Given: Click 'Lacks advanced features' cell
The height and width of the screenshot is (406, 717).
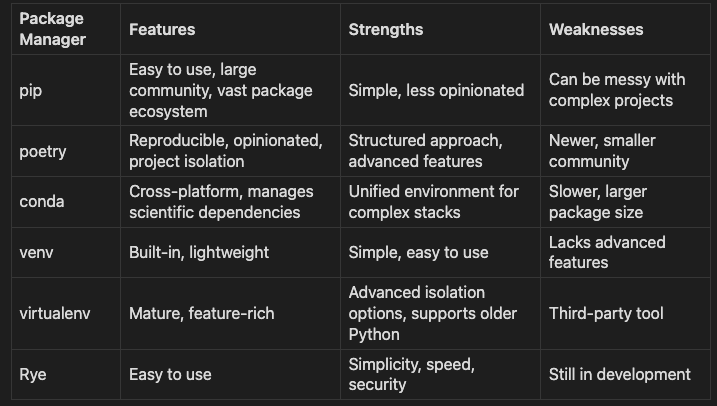Looking at the screenshot, I should (x=626, y=252).
